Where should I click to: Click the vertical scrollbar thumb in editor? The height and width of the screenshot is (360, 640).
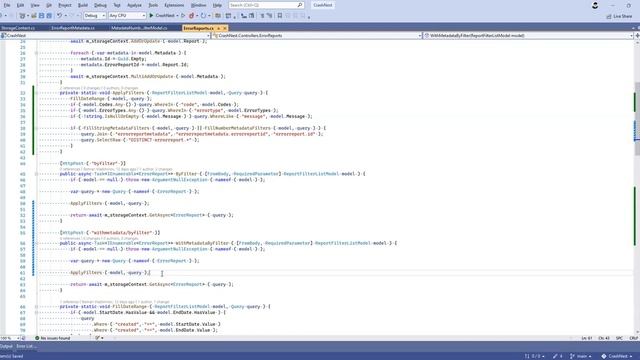[637, 118]
